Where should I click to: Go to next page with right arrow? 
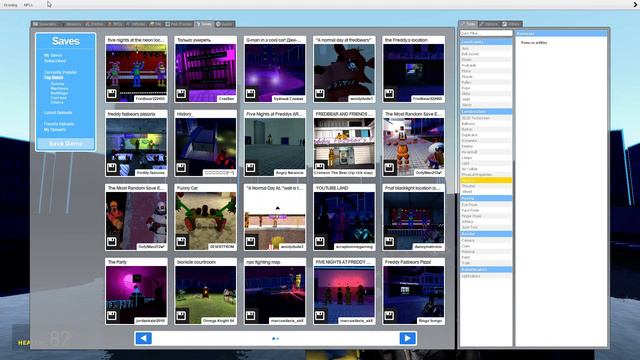pos(407,338)
